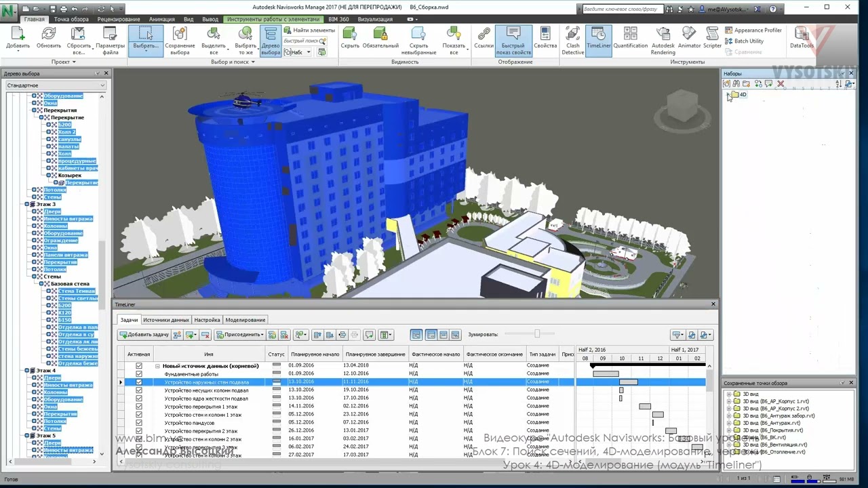Viewport: 868px width, 488px height.
Task: Open the Стандартное dropdown in selection tree
Action: click(x=56, y=85)
